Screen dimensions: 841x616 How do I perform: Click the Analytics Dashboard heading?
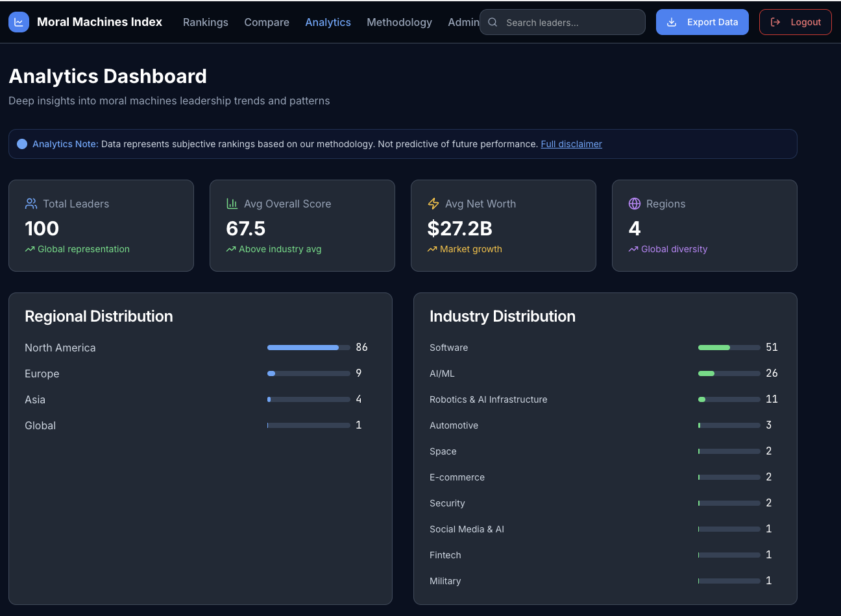point(108,77)
